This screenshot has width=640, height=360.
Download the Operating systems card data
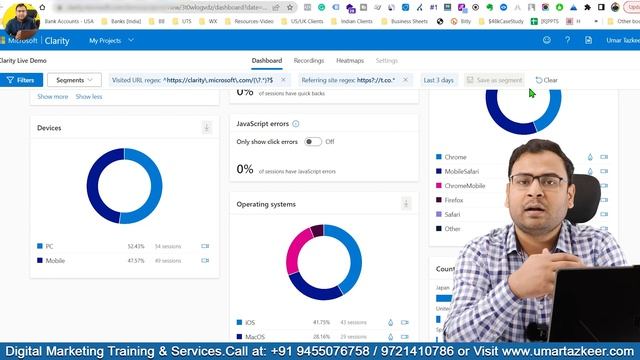click(x=406, y=204)
